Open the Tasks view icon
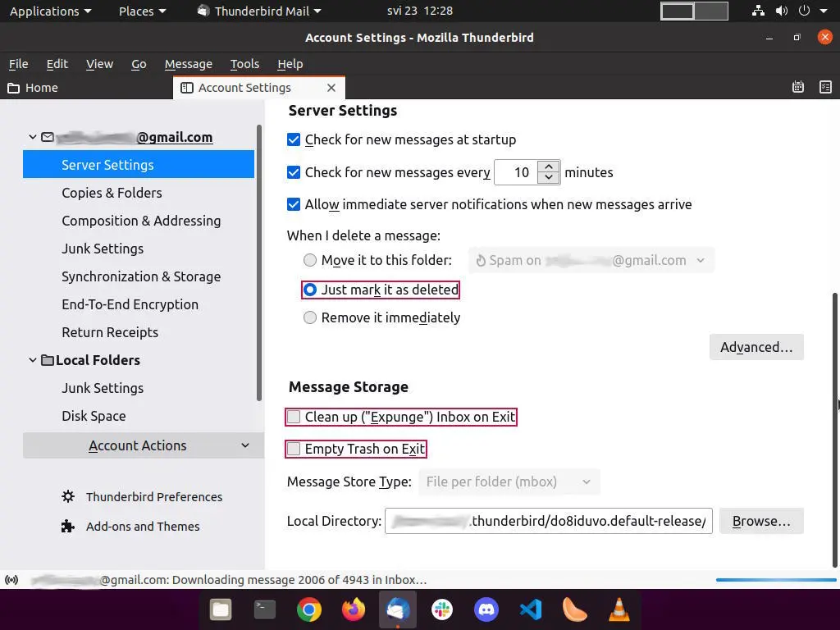 825,87
